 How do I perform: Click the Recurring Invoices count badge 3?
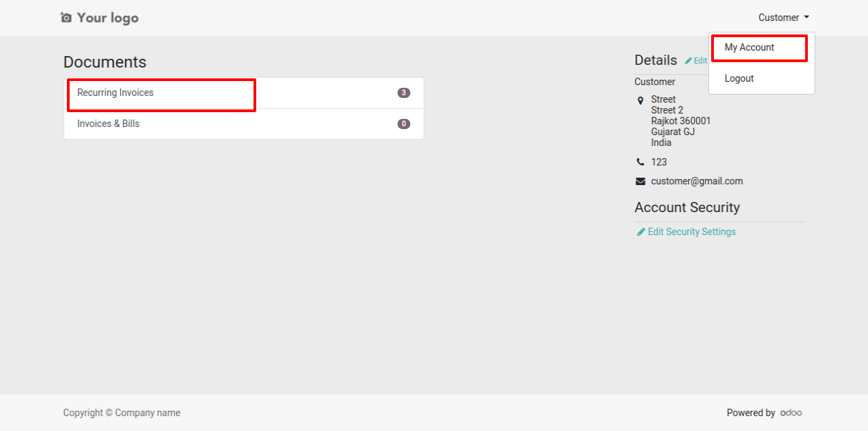point(404,93)
